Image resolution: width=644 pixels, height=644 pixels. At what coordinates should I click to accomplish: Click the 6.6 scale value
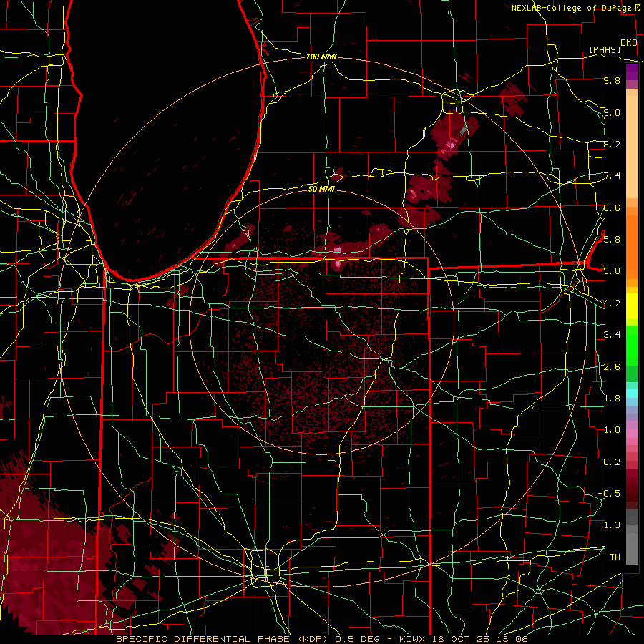coord(612,208)
